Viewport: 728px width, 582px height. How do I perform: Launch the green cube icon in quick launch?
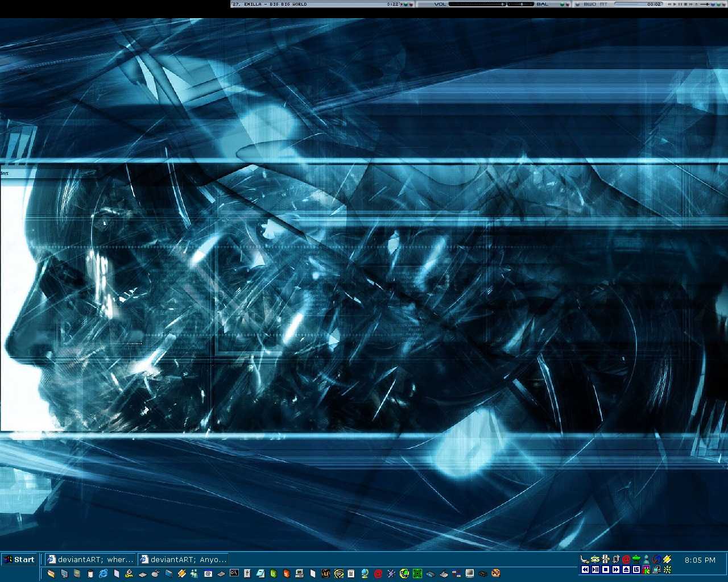click(273, 573)
